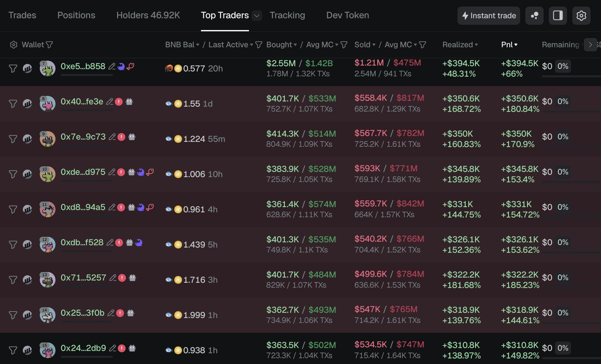
Task: Click the filter icon on the 0x40...fe3e row
Action: pos(13,104)
